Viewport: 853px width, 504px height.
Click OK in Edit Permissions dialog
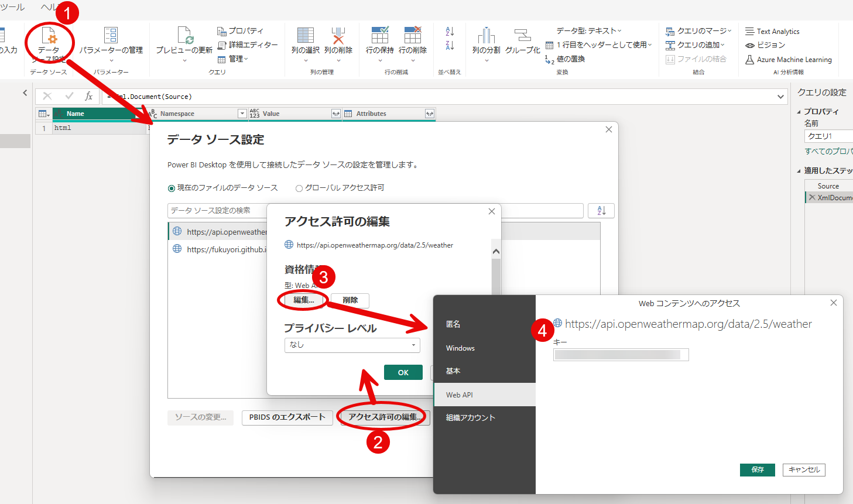(403, 372)
